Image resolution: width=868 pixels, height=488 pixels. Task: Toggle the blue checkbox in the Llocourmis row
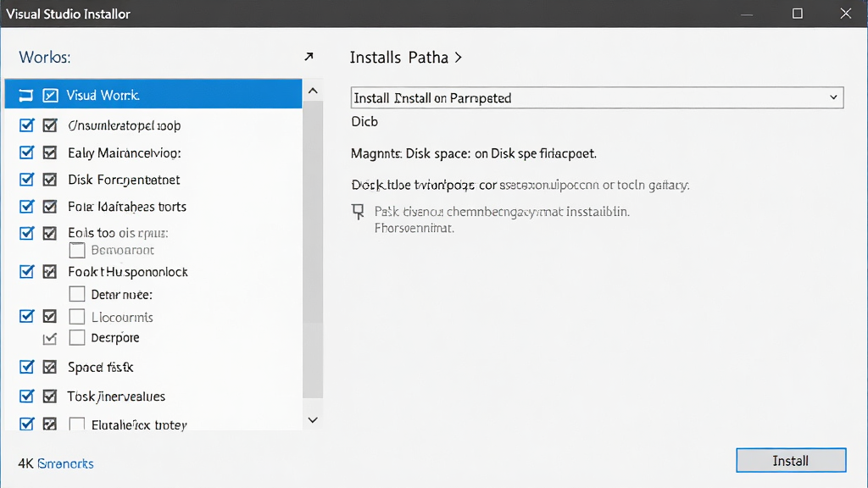26,316
